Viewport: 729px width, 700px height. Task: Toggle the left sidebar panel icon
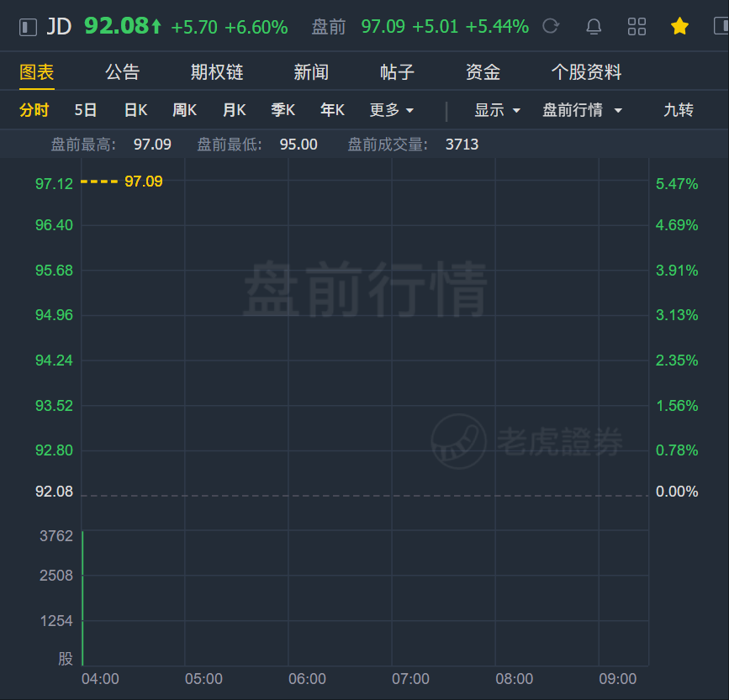tap(28, 27)
